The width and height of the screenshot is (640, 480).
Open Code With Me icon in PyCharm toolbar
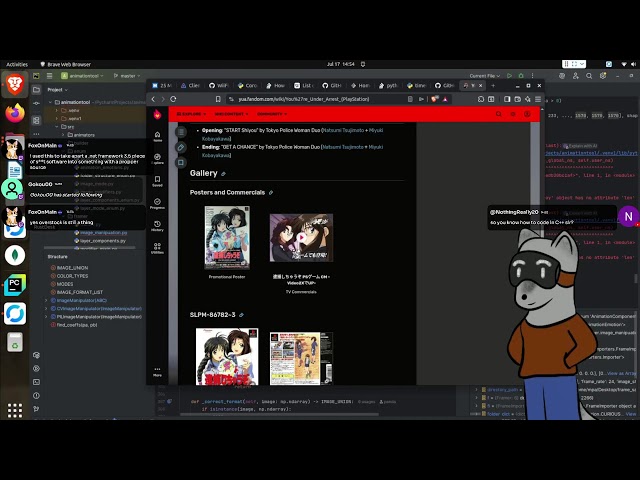tap(576, 76)
